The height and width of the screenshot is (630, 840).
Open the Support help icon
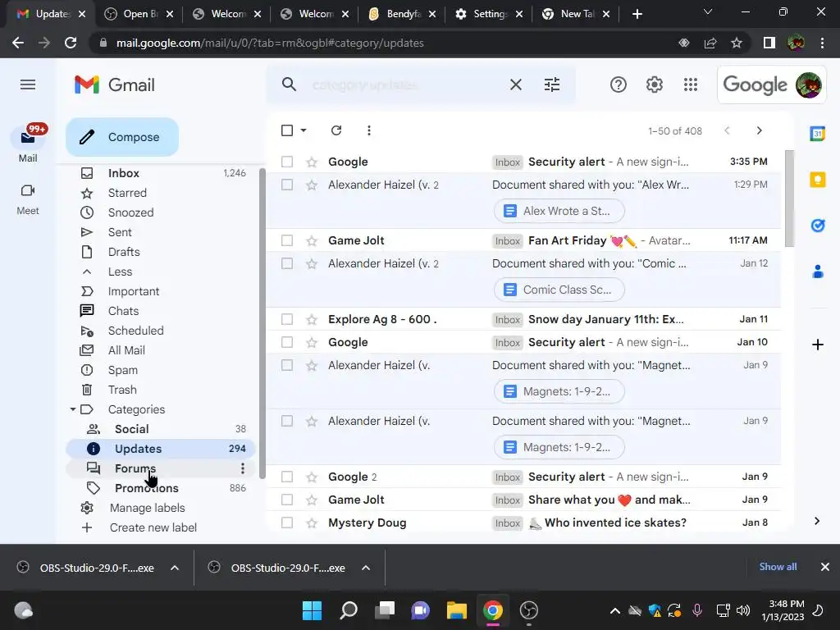(x=618, y=84)
